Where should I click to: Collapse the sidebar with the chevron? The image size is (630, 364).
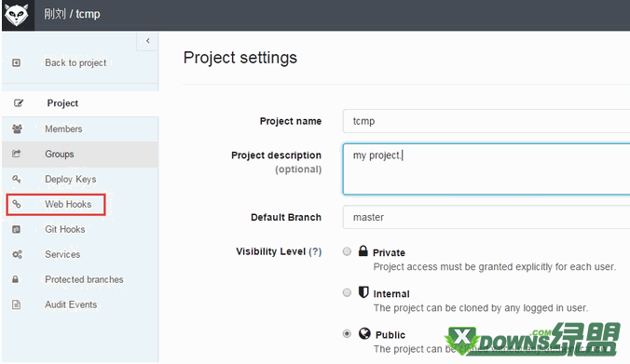[147, 41]
